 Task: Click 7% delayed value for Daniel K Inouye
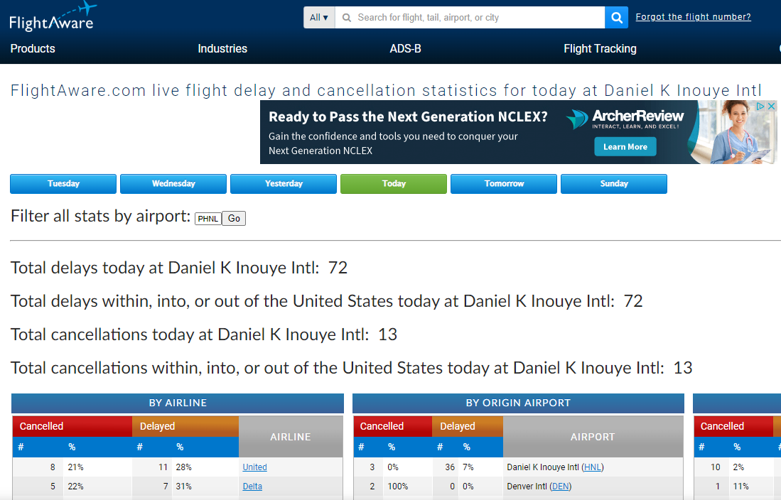pos(468,467)
